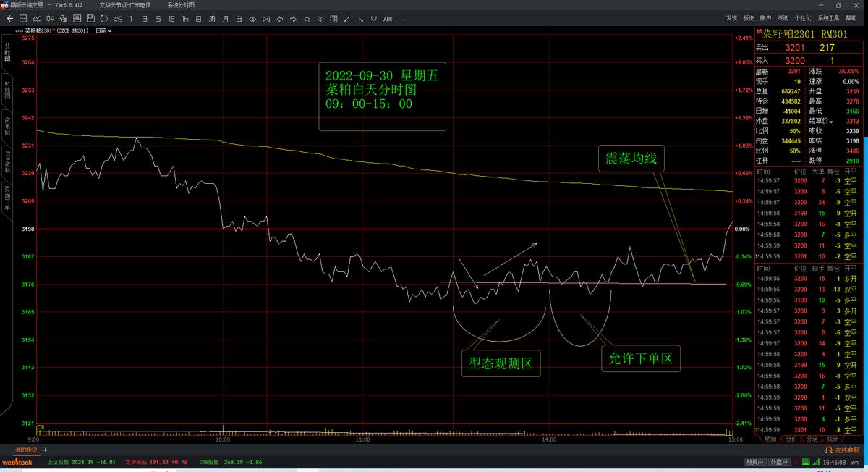Click the monthly 月 chart icon

(224, 19)
